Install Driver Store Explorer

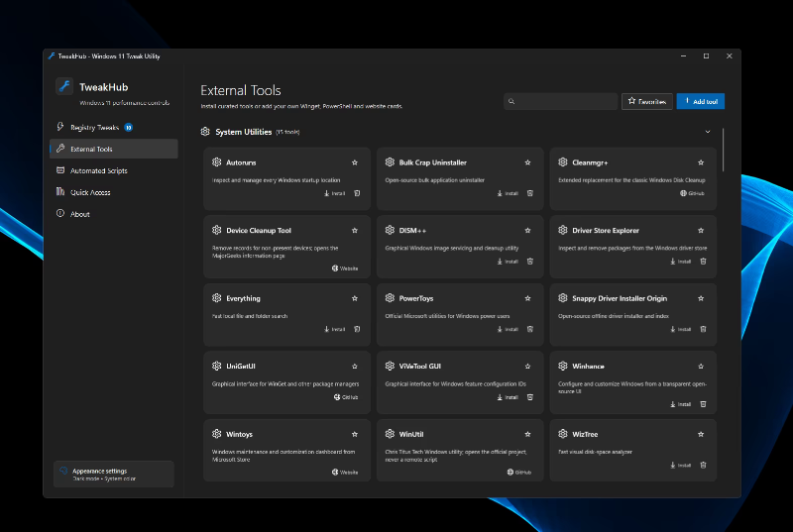pos(681,262)
